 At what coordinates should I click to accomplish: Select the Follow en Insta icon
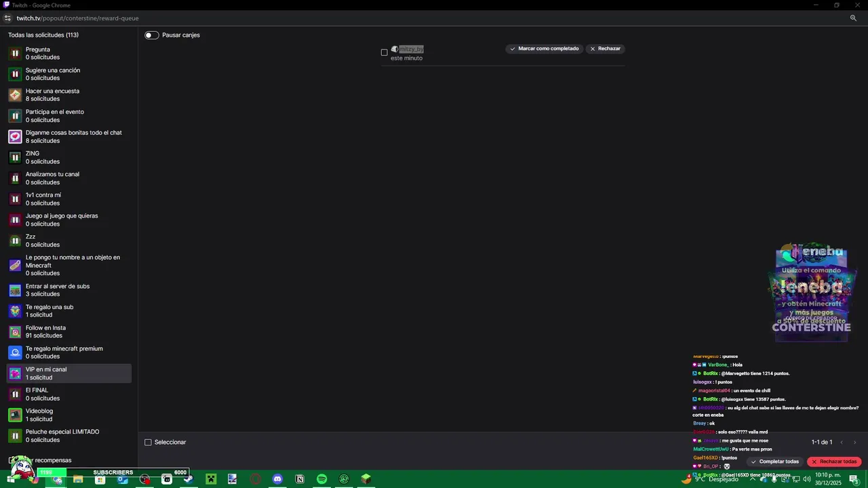15,332
